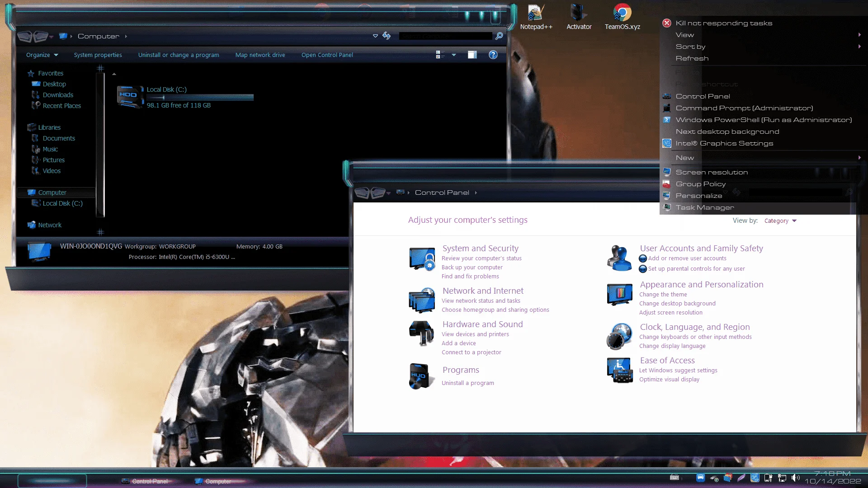The width and height of the screenshot is (868, 488).
Task: Click the search magnifier in Computer window
Action: [x=499, y=36]
